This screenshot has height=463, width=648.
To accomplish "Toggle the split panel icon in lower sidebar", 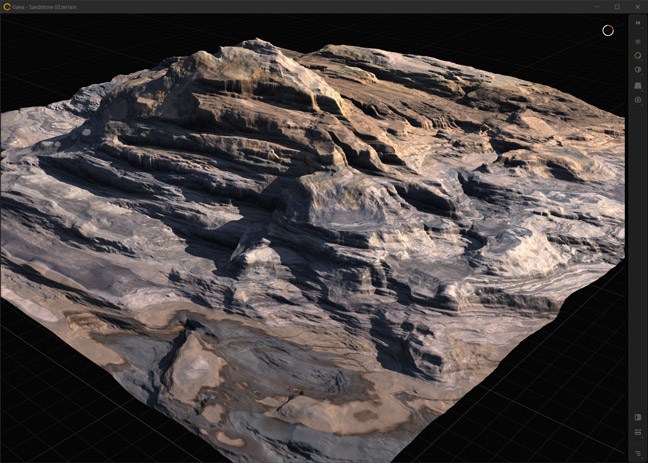I will (x=638, y=417).
